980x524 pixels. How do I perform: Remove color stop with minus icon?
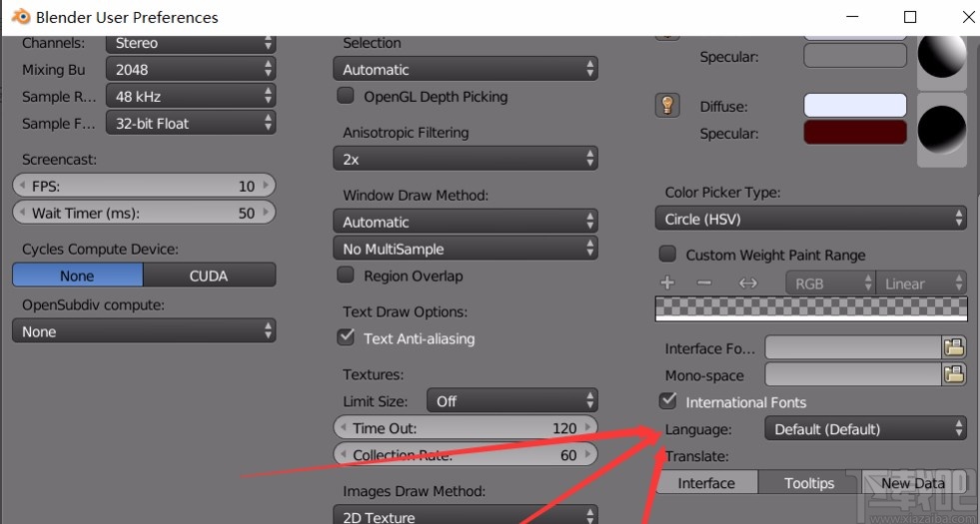click(704, 282)
